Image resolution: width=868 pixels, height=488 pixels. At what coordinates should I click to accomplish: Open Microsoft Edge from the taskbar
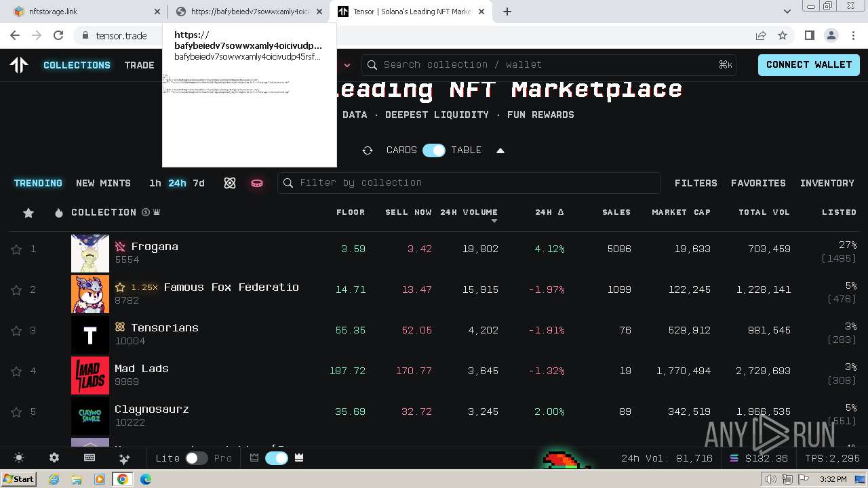coord(145,479)
